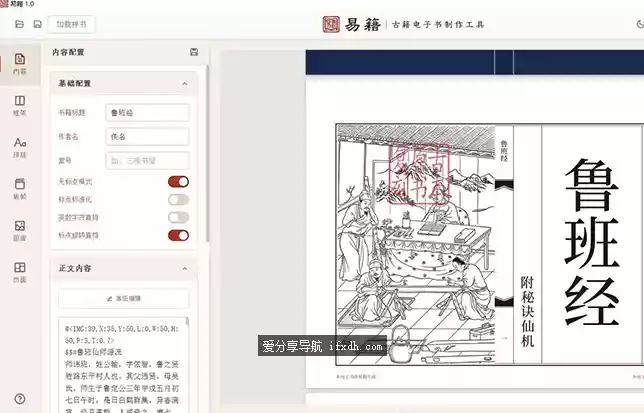Screen dimensions: 644x413
Task: Click the 书籍标题 label
Action: pos(72,112)
